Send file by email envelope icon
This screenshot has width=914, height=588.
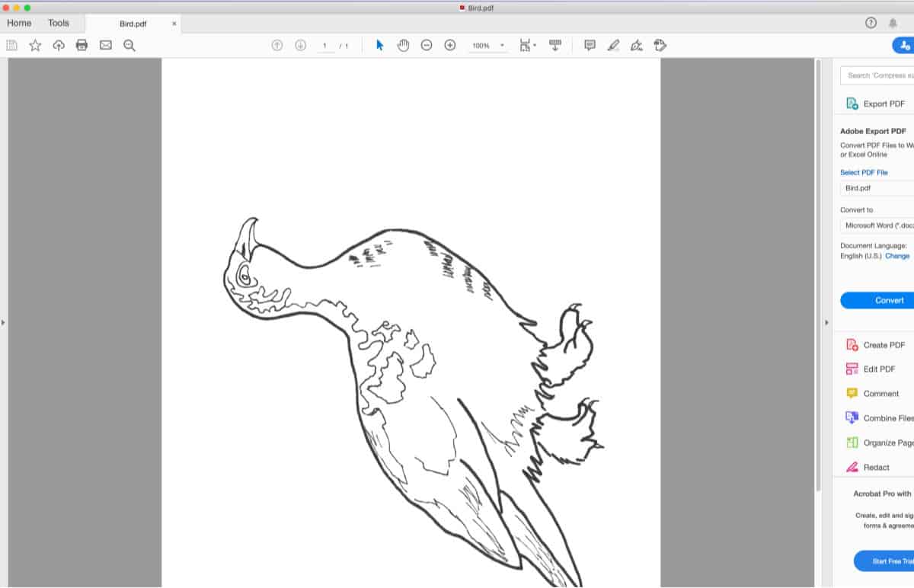pyautogui.click(x=106, y=46)
